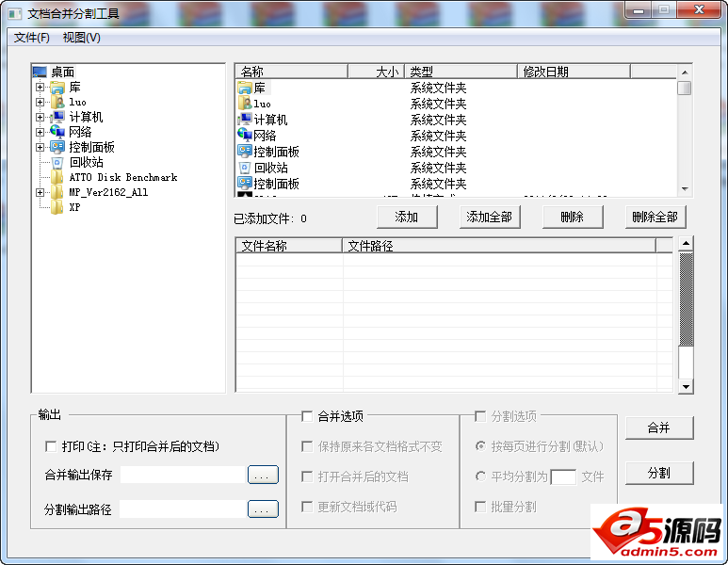Click the 添加 button
Viewport: 728px width, 565px height.
point(407,218)
